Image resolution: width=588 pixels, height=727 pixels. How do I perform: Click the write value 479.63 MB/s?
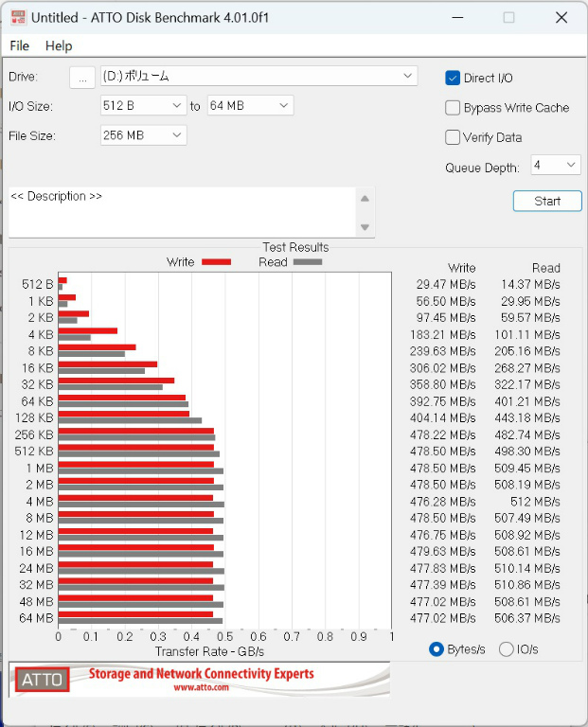click(x=443, y=551)
